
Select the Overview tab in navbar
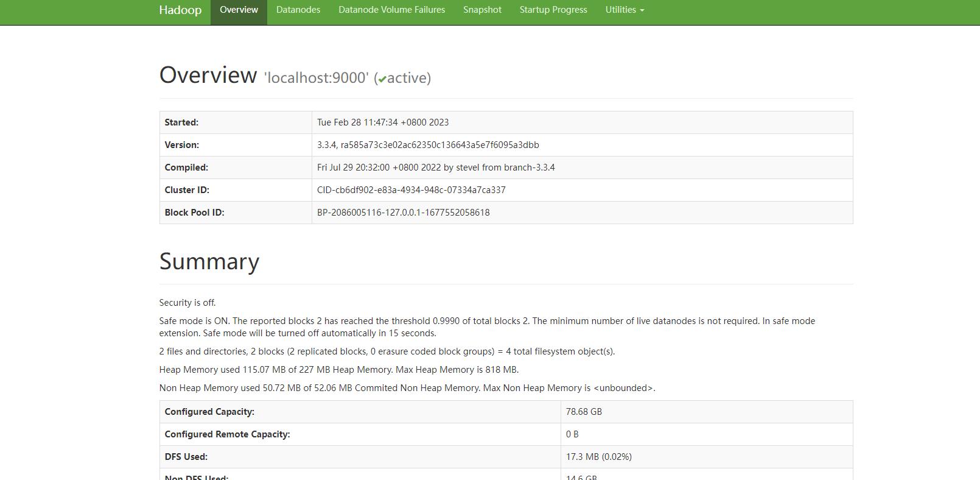[x=239, y=10]
